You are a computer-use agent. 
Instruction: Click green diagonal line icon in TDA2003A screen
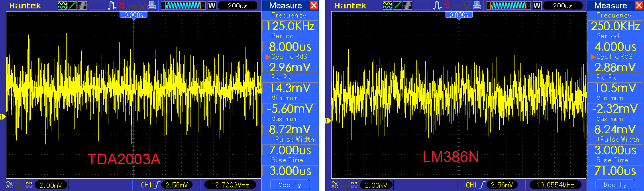(x=73, y=6)
